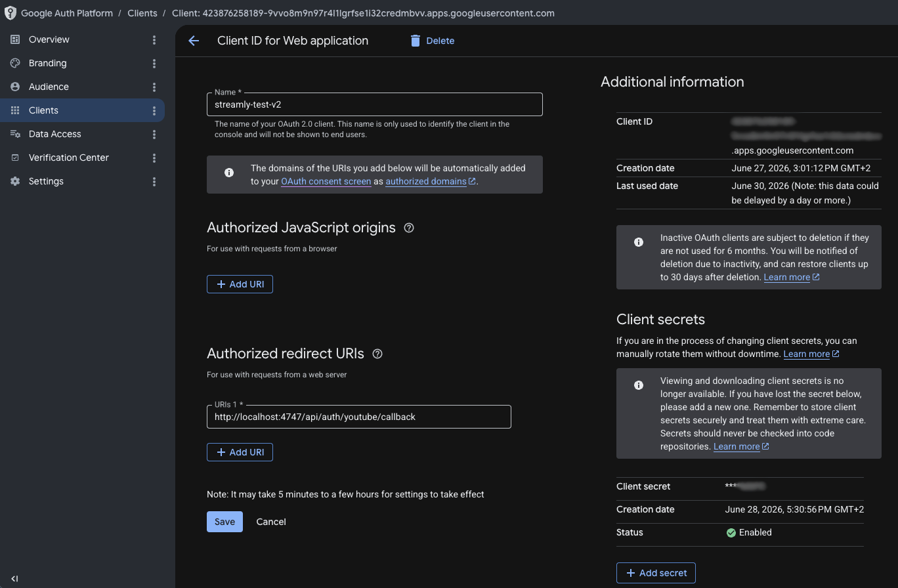Open the Branding three-dot menu
Viewport: 898px width, 588px height.
(154, 64)
